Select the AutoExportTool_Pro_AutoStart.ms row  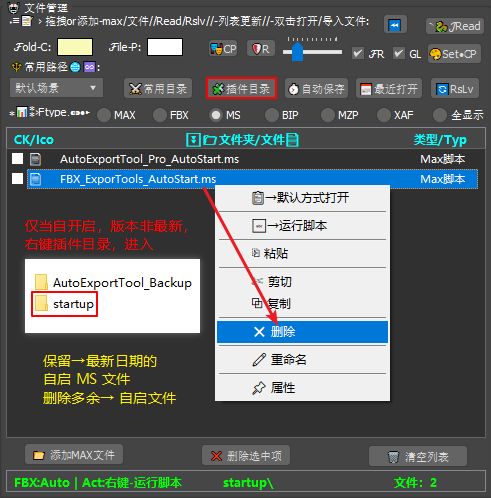(x=252, y=159)
